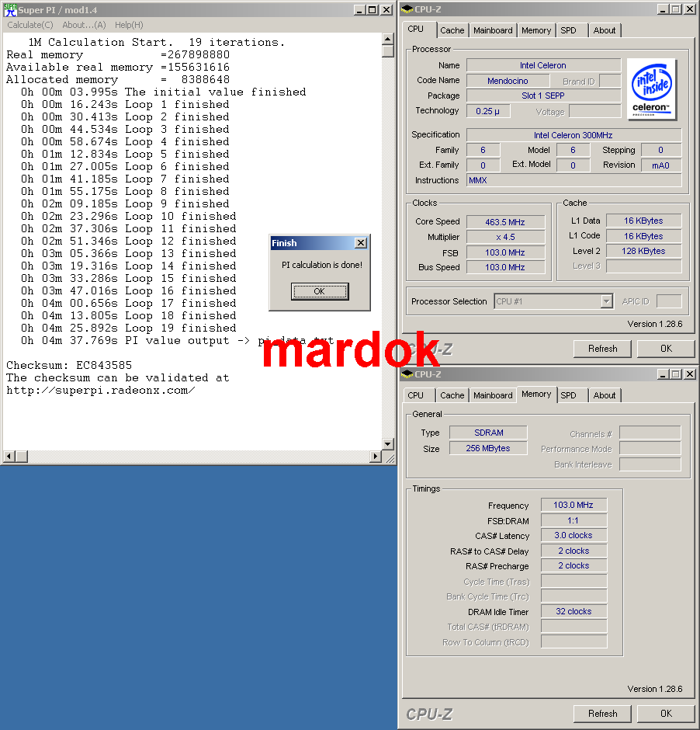This screenshot has height=730, width=700.
Task: Close the Finish dialog with its X
Action: point(360,243)
